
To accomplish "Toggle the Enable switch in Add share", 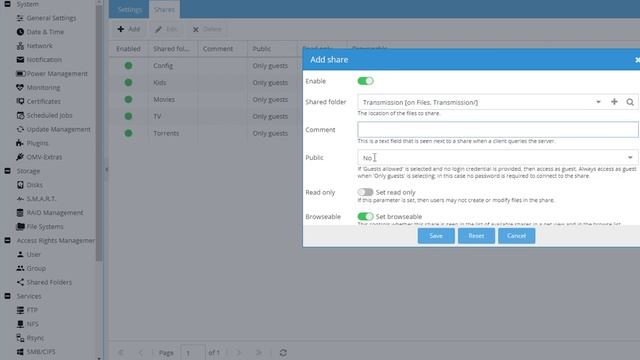I will 365,81.
